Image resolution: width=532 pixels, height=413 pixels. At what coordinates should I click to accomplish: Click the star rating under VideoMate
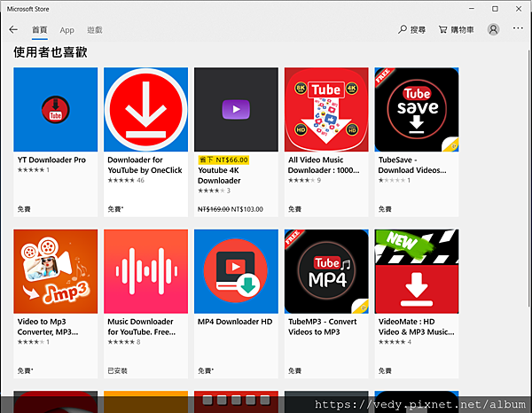(395, 342)
